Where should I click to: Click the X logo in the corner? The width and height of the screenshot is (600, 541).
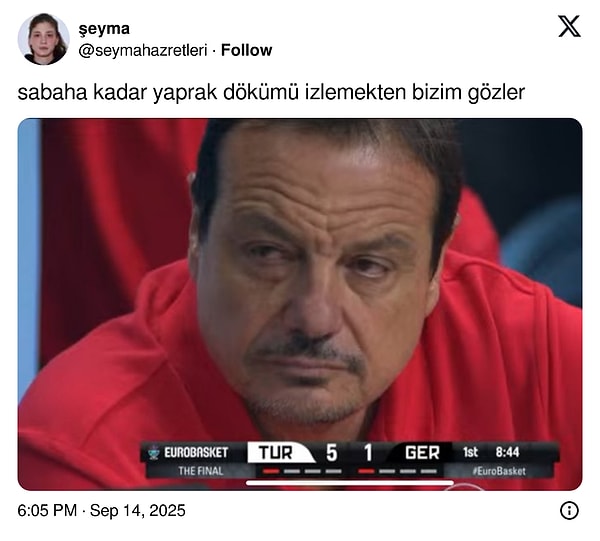click(569, 26)
